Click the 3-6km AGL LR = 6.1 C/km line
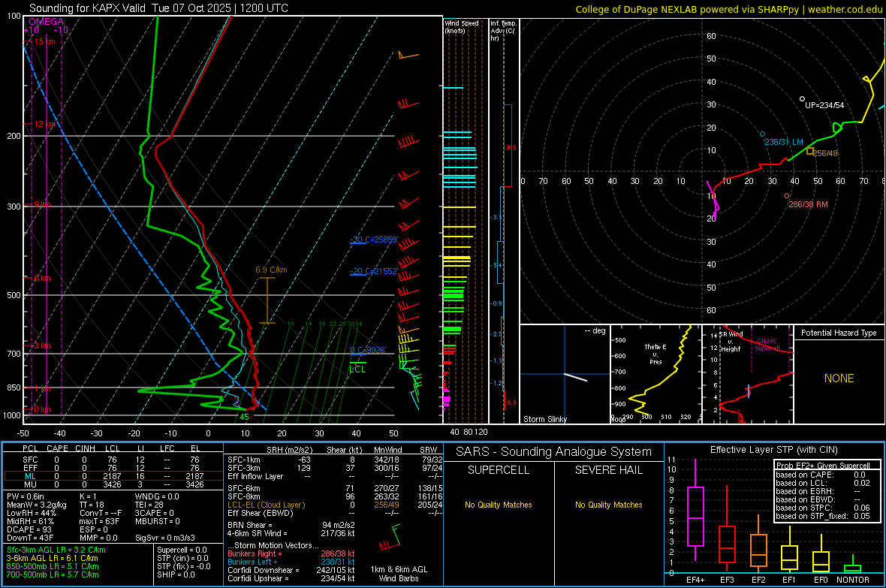Viewport: 886px width, 588px height. tap(52, 558)
